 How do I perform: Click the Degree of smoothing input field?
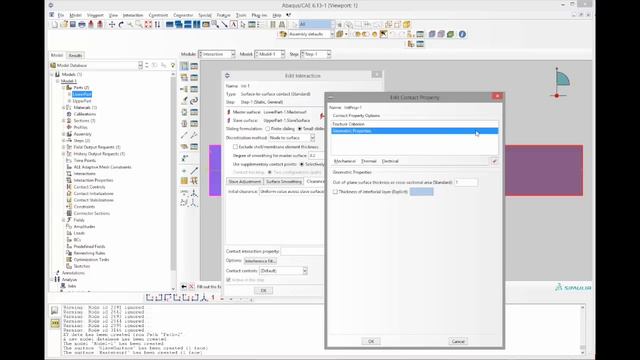click(316, 156)
